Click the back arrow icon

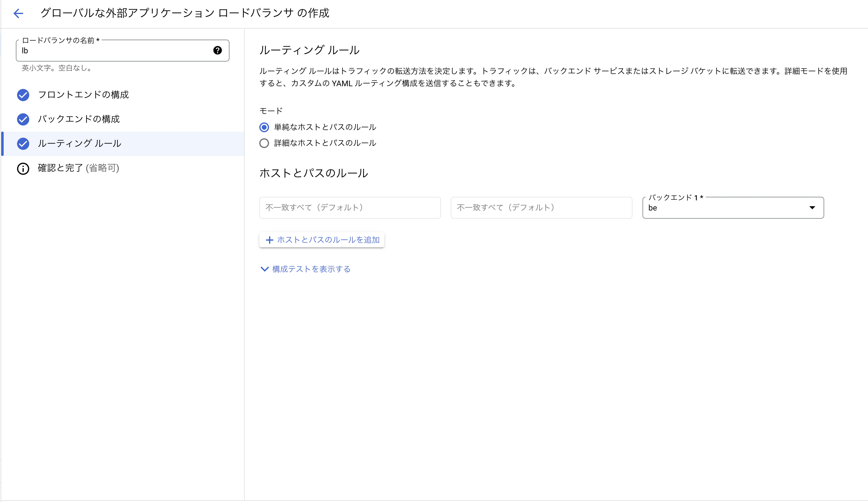(18, 13)
